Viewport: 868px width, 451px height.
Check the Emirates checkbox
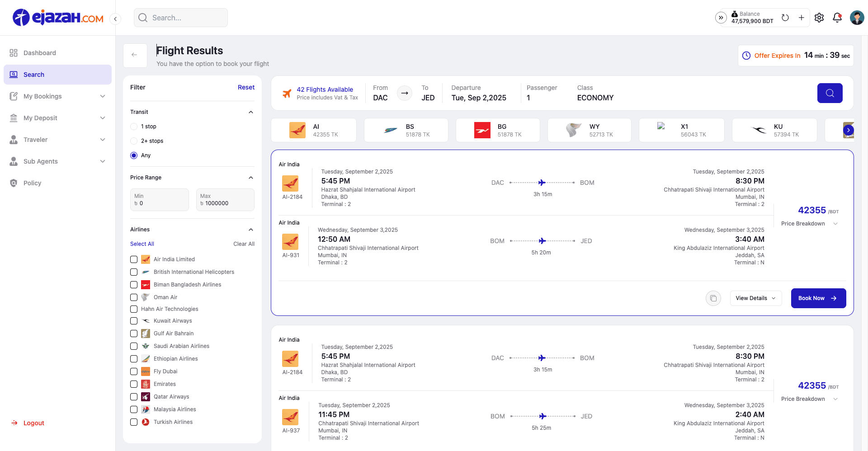(134, 384)
